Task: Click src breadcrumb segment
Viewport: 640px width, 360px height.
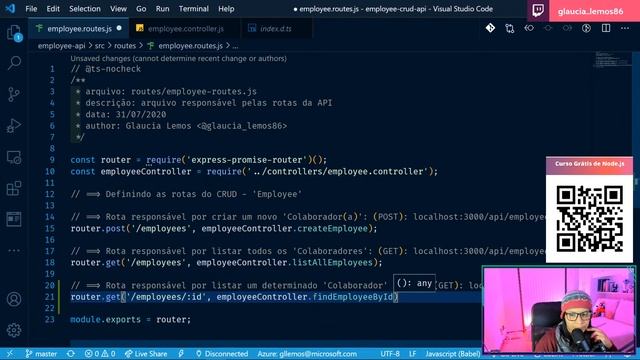Action: click(x=100, y=46)
